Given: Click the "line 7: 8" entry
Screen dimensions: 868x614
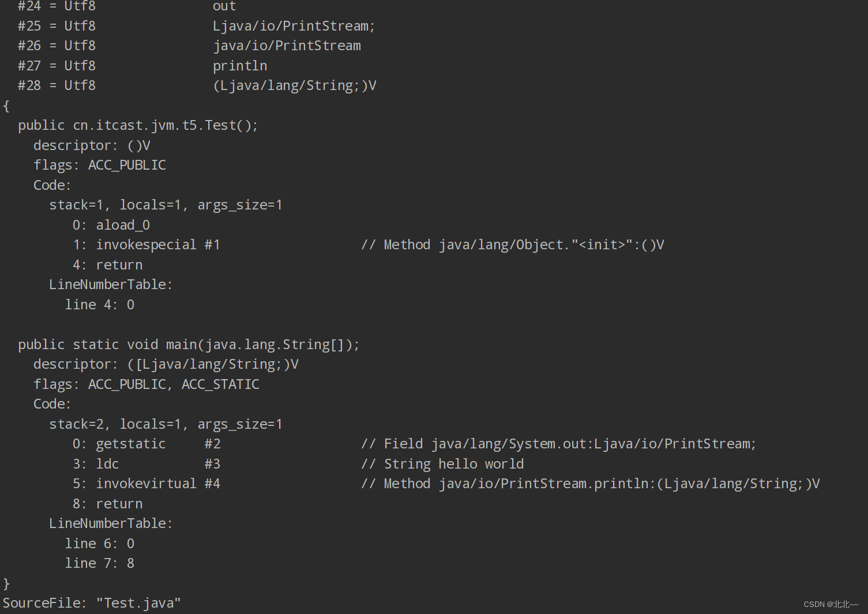Looking at the screenshot, I should pos(99,563).
